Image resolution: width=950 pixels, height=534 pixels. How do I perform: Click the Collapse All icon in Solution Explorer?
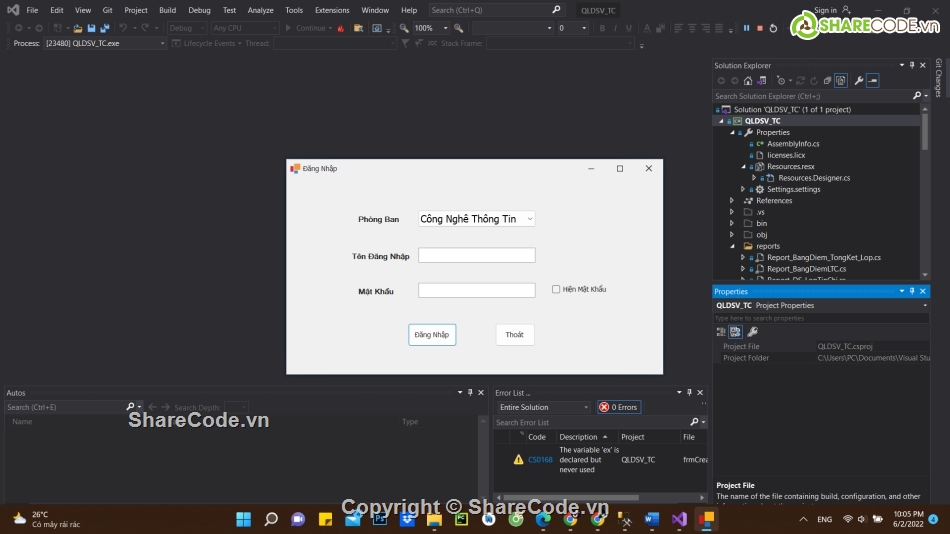(x=826, y=81)
